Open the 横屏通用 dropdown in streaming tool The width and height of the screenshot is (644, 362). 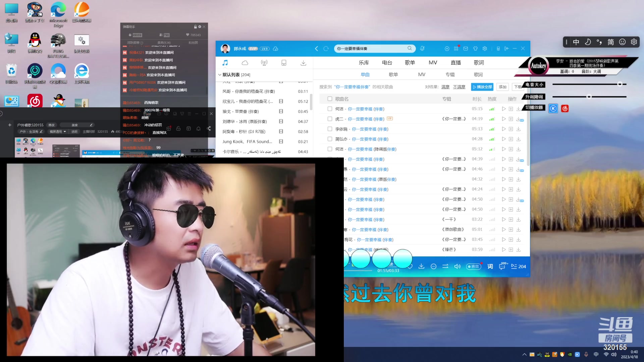[57, 132]
